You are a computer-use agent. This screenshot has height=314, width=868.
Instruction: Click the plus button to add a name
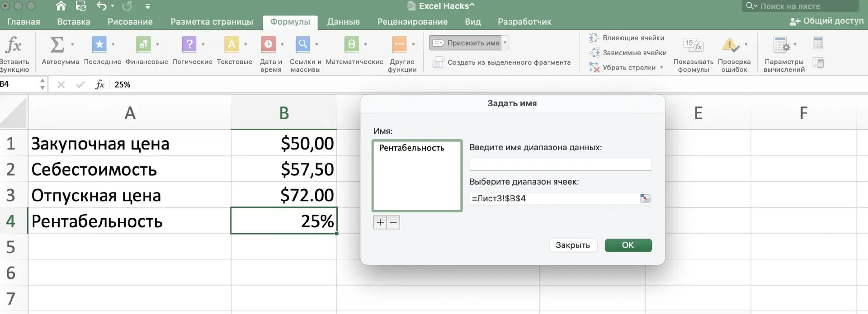(x=380, y=222)
